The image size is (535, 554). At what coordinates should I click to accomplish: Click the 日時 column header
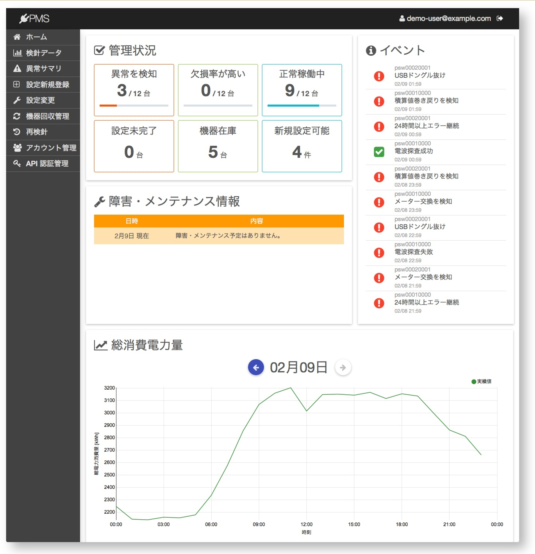click(x=131, y=221)
